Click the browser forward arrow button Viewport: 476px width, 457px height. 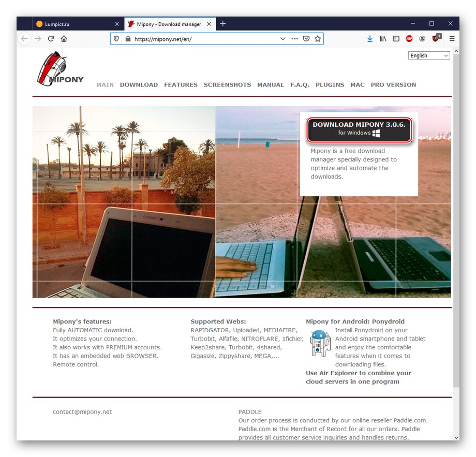pos(38,39)
